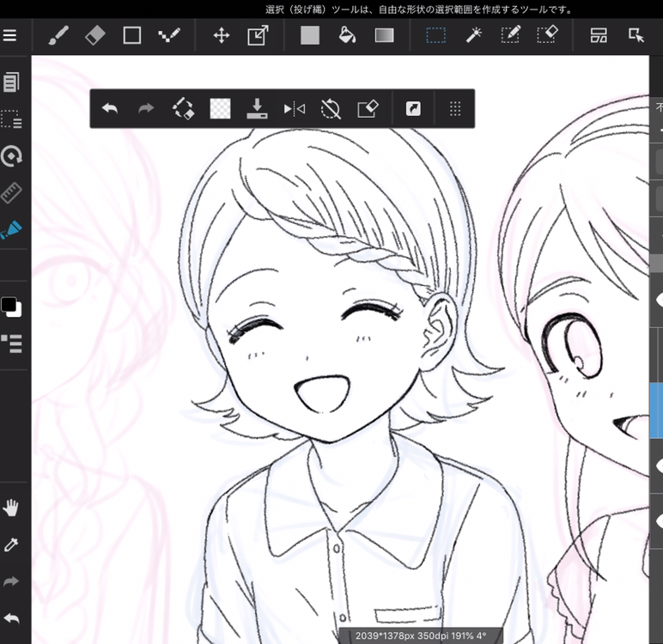Select the operation cursor tool

(636, 35)
